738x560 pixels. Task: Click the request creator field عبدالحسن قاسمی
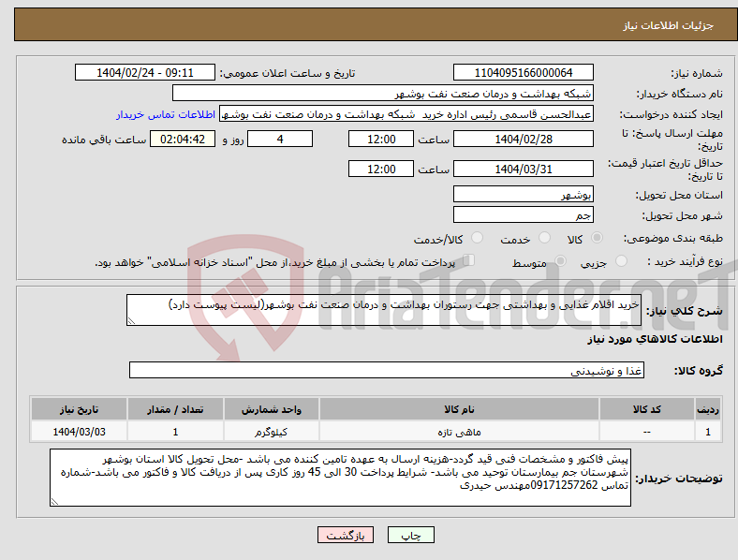click(406, 114)
